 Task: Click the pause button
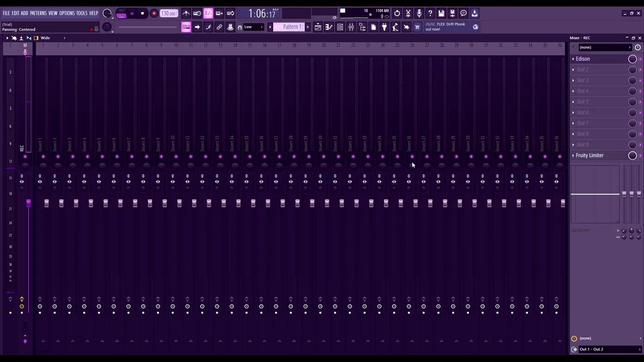pyautogui.click(x=132, y=14)
